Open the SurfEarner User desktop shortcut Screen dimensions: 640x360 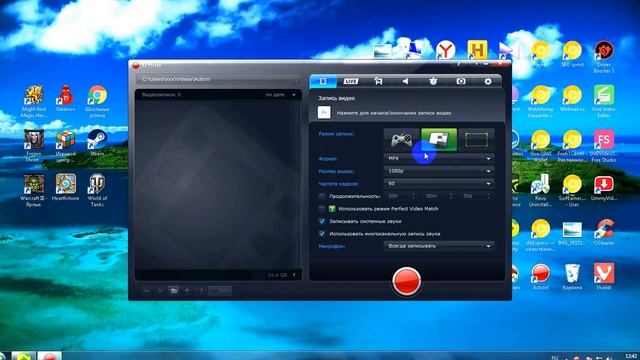pos(572,190)
